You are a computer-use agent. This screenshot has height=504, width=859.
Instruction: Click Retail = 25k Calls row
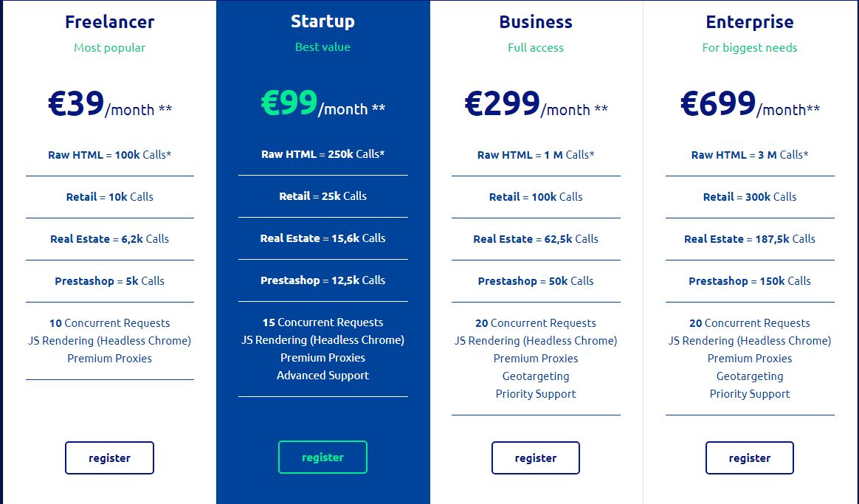(322, 196)
